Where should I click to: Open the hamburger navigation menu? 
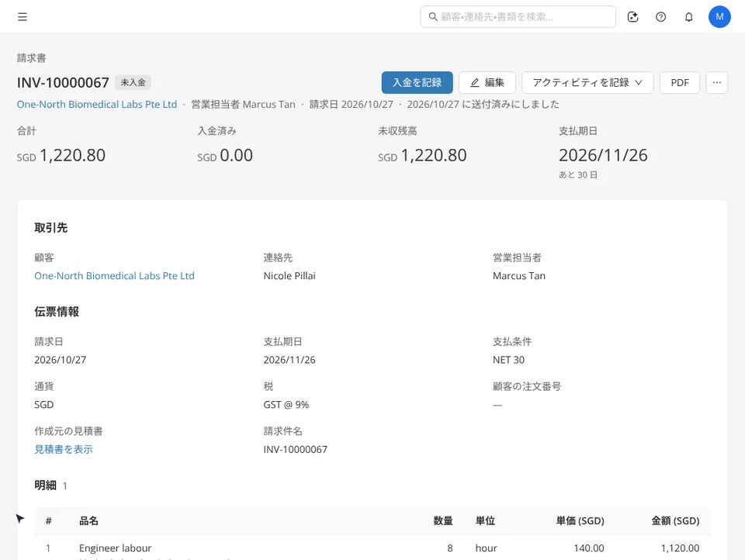point(23,17)
